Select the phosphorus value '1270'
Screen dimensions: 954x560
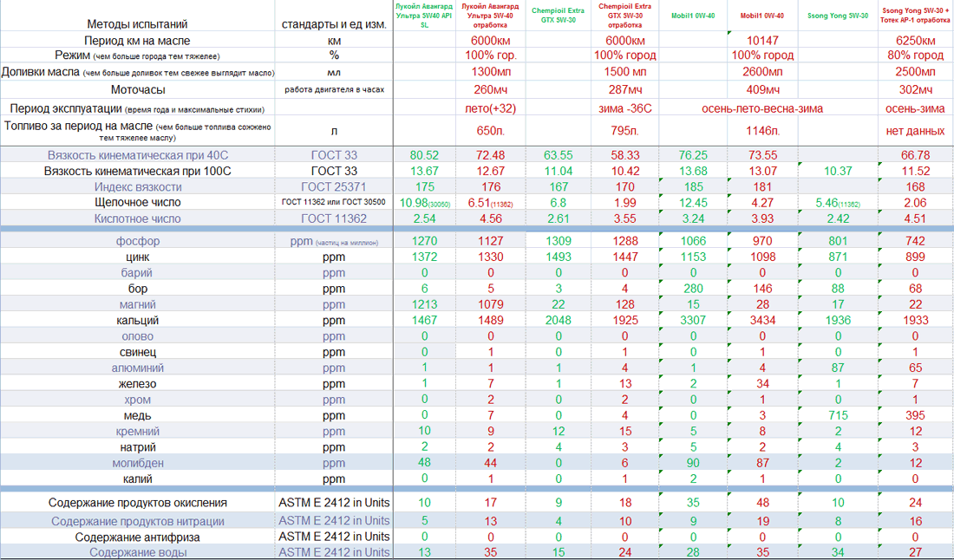pyautogui.click(x=424, y=241)
